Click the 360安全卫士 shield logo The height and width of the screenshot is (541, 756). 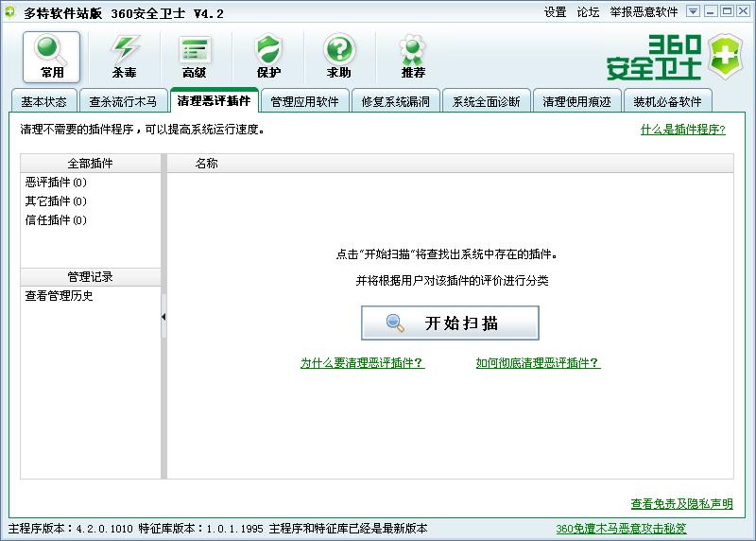pyautogui.click(x=725, y=56)
